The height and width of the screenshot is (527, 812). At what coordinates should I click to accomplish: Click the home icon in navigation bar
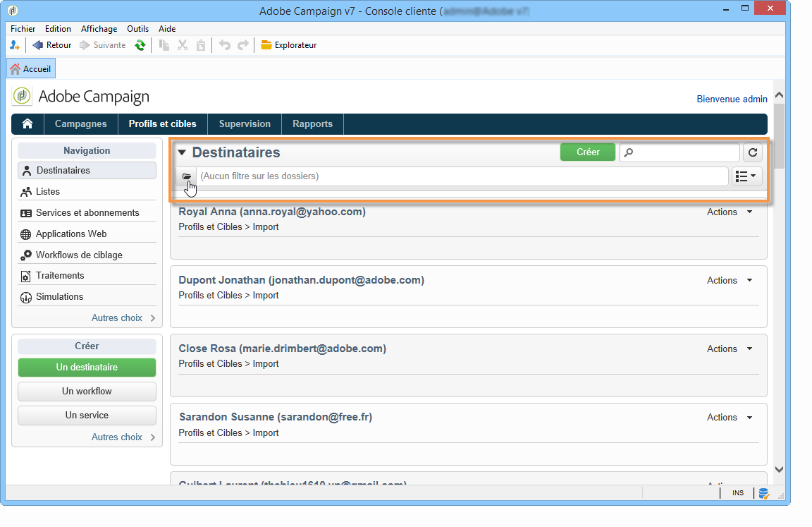coord(27,124)
